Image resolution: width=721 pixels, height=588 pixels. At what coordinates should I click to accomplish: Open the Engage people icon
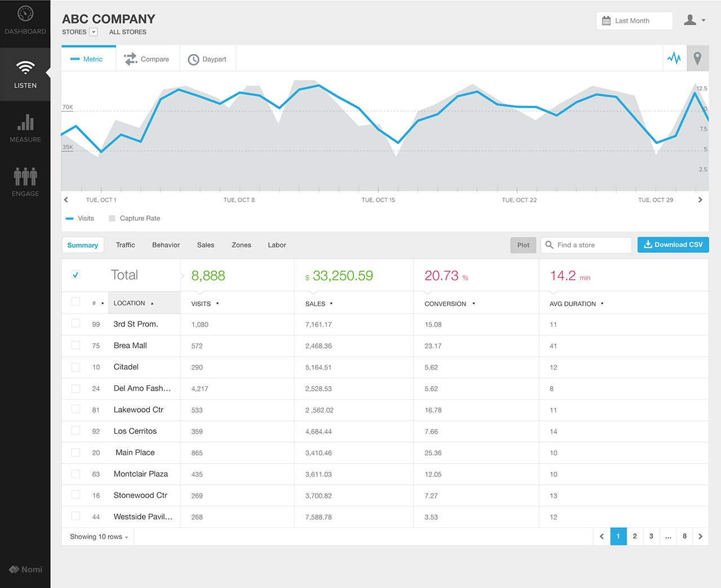coord(25,176)
